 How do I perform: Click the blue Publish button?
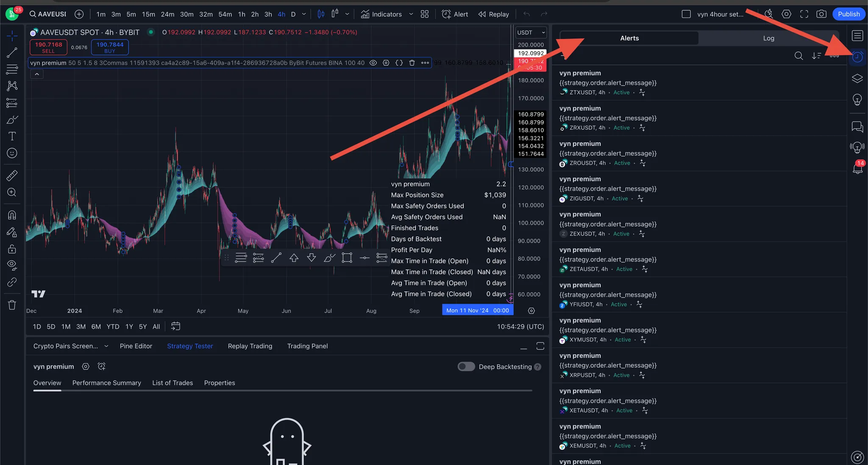coord(849,14)
